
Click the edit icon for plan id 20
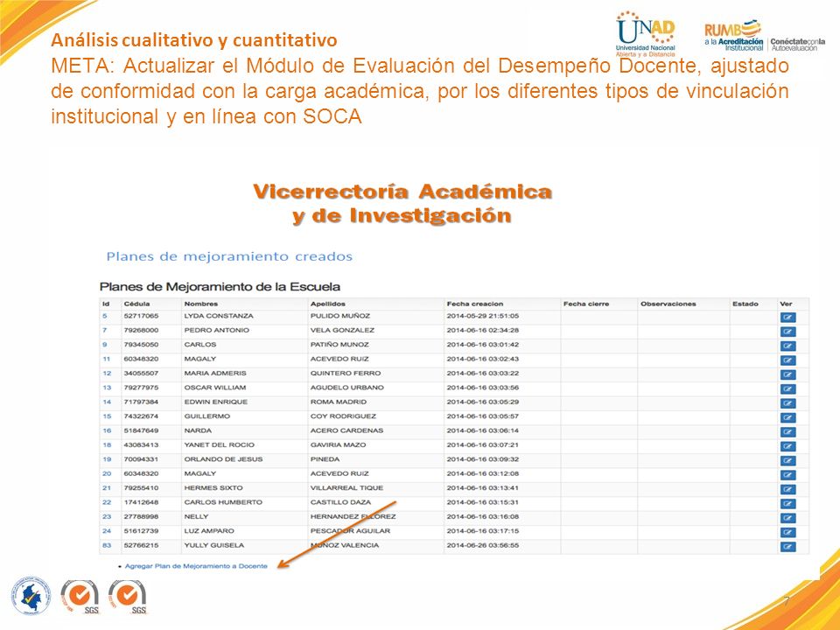[787, 475]
